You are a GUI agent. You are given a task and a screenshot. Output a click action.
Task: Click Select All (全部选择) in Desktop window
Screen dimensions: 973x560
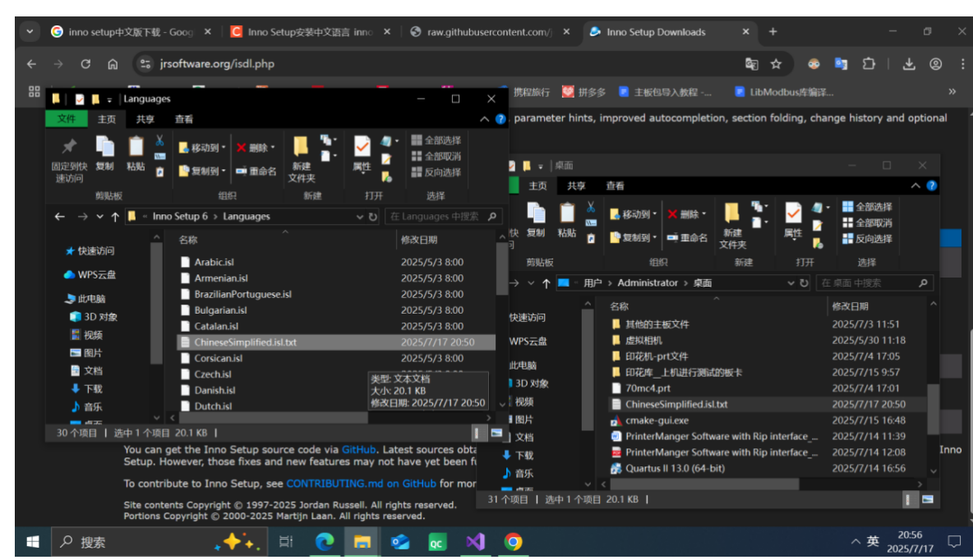pyautogui.click(x=868, y=207)
